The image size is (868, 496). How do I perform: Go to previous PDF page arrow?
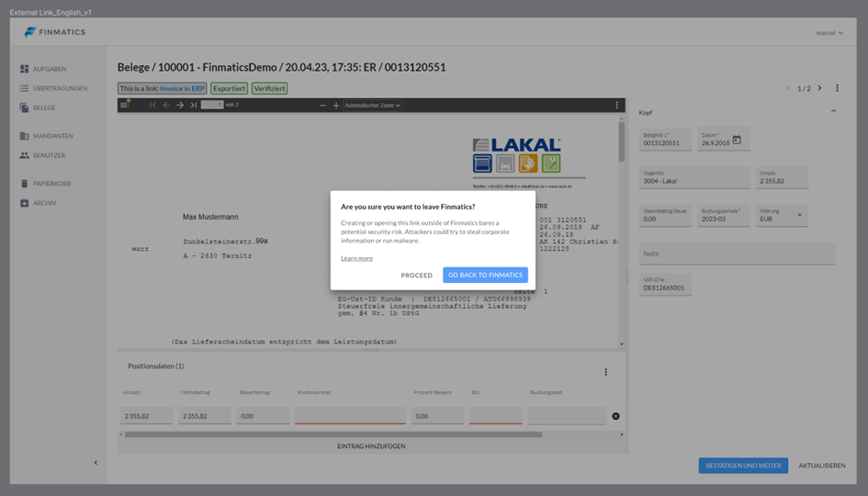166,105
